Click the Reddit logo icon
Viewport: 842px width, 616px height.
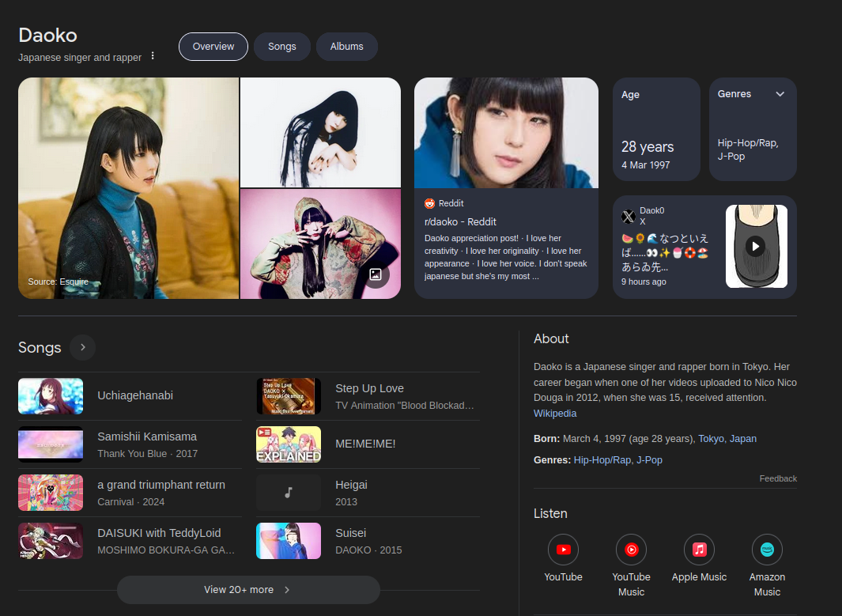(x=429, y=203)
